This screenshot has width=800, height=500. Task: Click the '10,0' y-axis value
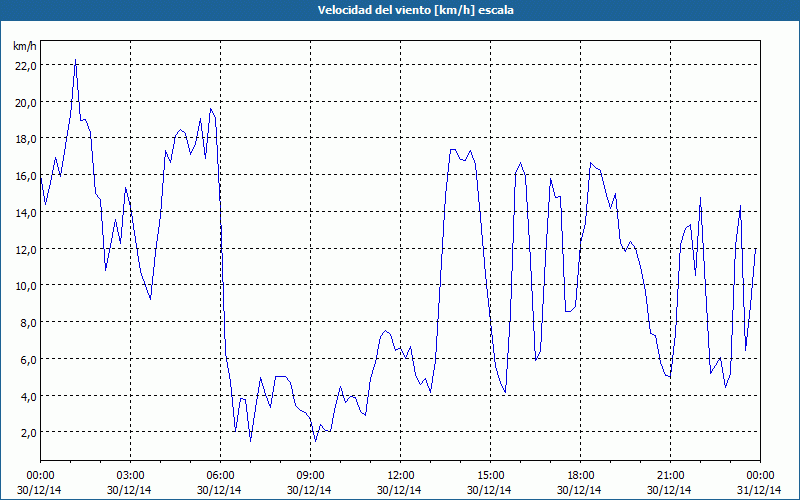26,286
